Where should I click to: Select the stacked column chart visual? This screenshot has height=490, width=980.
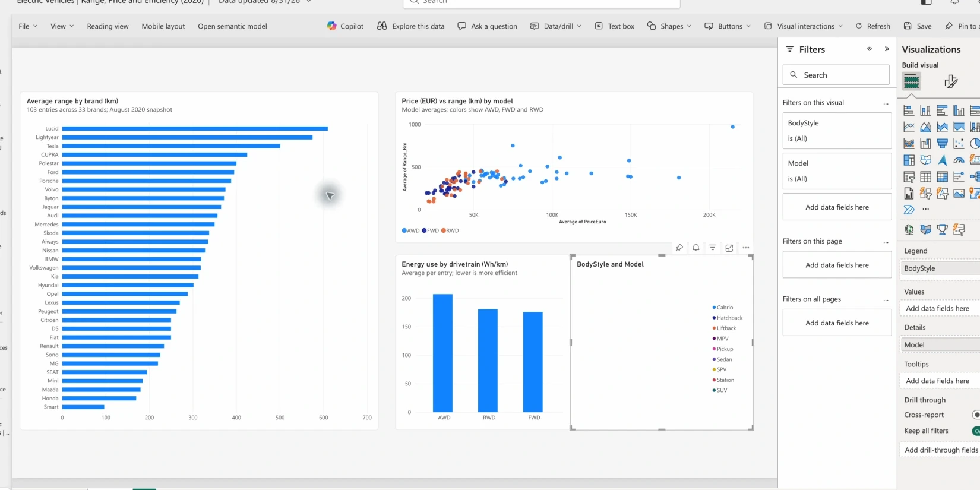[925, 110]
